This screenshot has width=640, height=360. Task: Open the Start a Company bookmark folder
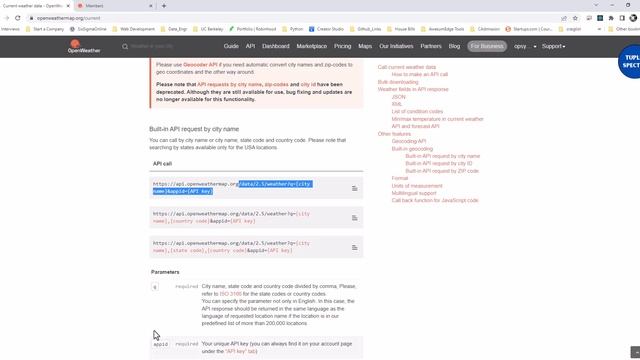click(44, 29)
